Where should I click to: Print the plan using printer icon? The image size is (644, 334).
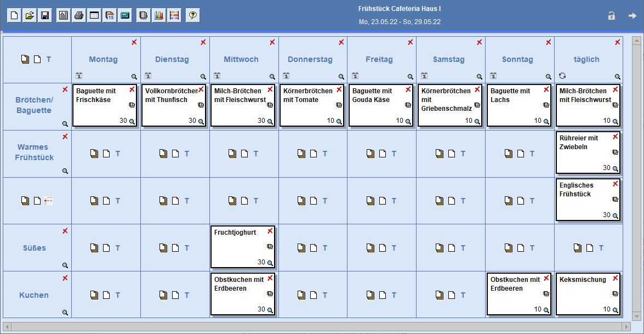click(79, 15)
